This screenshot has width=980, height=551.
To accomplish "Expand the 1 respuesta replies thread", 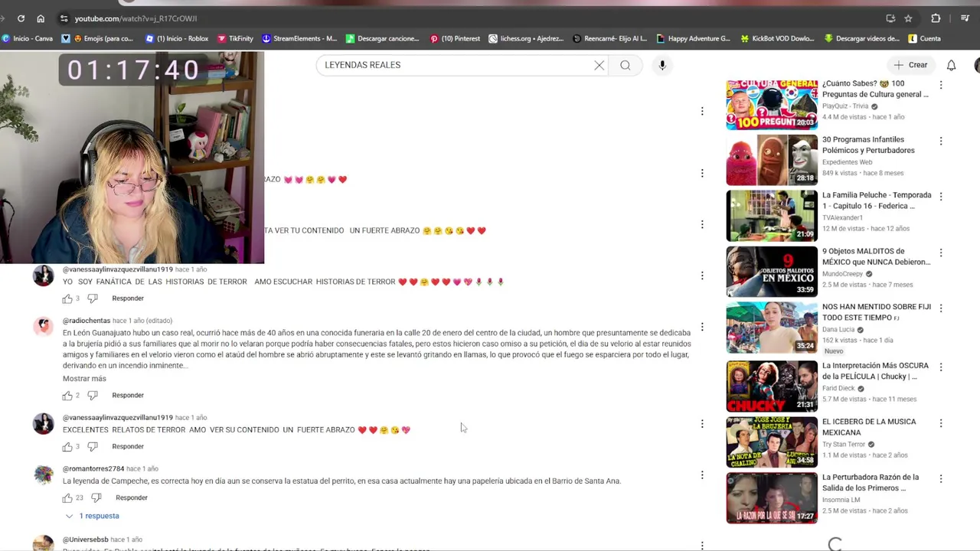I will click(92, 517).
